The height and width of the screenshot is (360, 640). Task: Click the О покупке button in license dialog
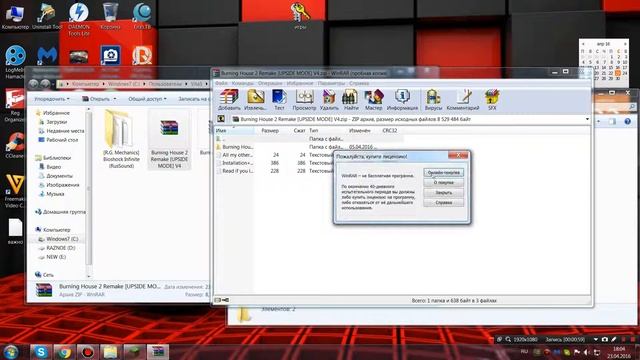pos(443,182)
